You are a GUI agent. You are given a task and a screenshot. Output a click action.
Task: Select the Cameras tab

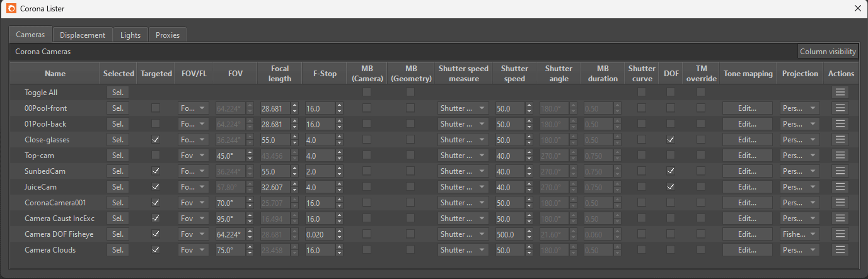click(30, 35)
